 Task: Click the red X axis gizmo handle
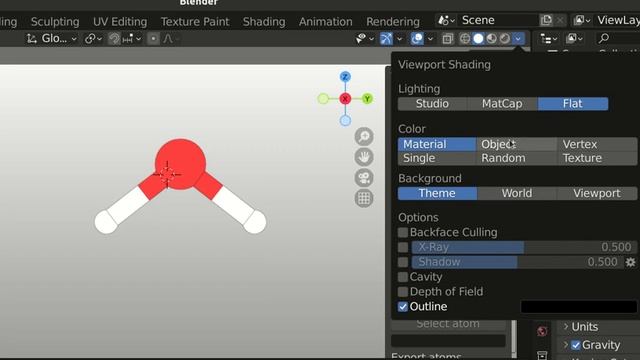pos(345,99)
